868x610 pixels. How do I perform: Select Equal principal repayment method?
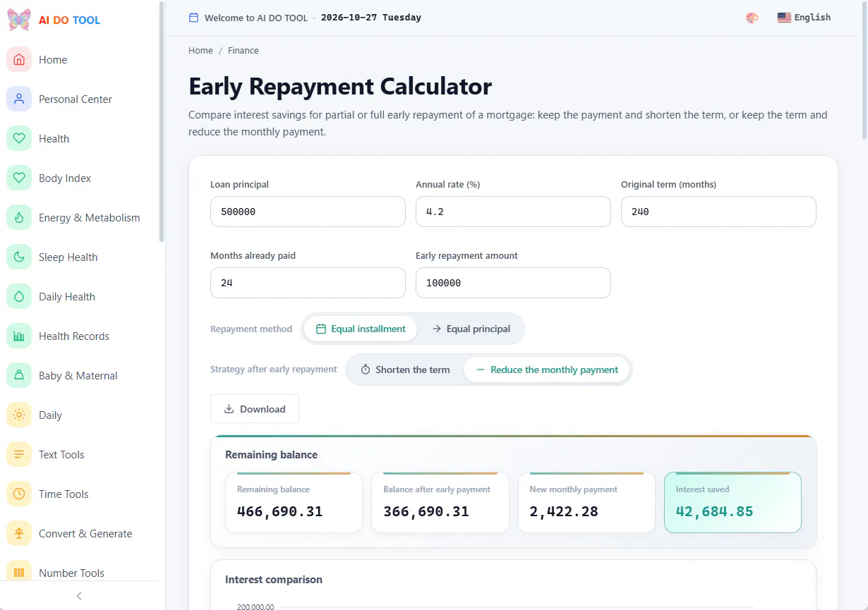tap(471, 329)
